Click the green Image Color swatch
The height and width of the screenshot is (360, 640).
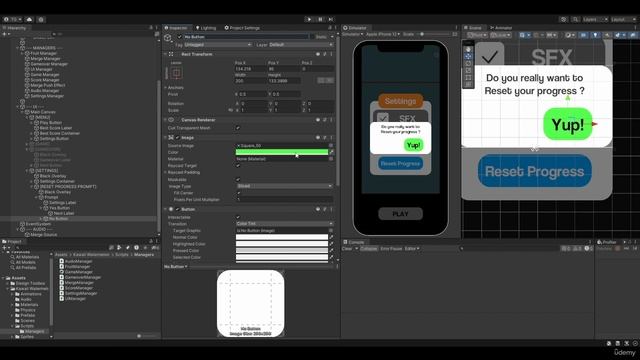click(282, 152)
